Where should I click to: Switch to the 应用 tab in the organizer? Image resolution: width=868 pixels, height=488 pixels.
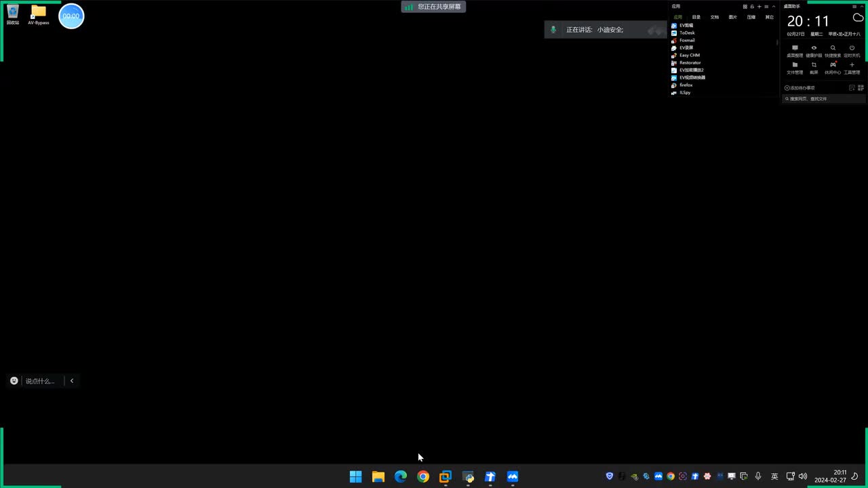(677, 17)
